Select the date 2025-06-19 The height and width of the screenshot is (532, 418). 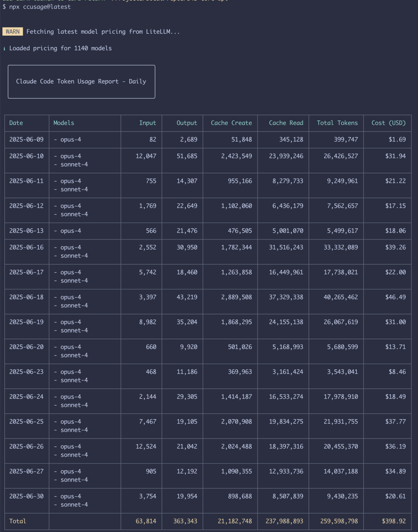(x=26, y=322)
